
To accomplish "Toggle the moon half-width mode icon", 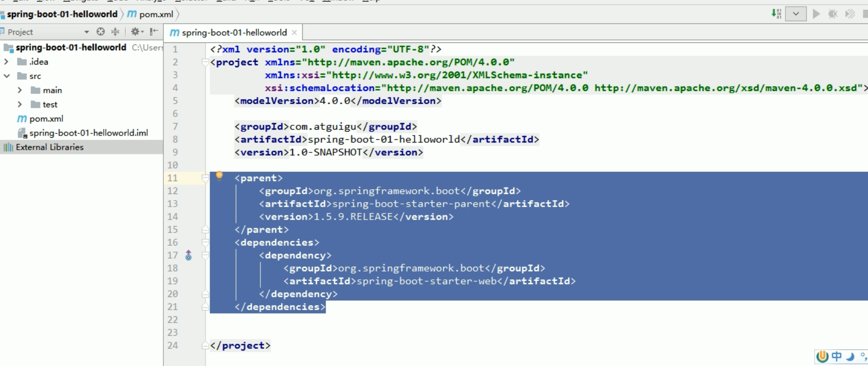I will pyautogui.click(x=850, y=356).
